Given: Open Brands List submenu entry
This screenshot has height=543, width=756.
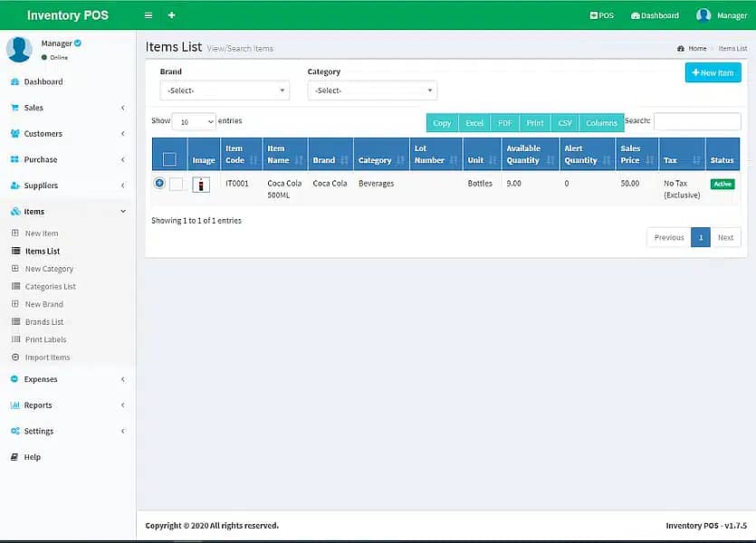Looking at the screenshot, I should pyautogui.click(x=44, y=322).
